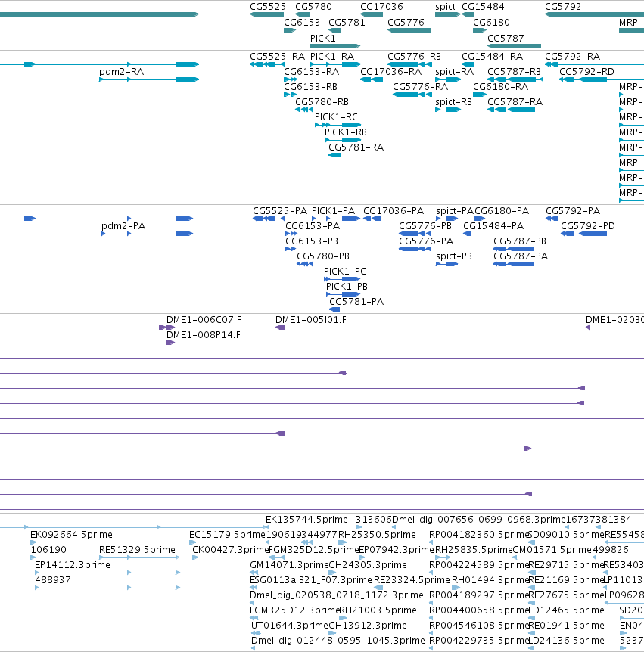Click transcript spict-RA
Image resolution: width=644 pixels, height=652 pixels.
click(454, 72)
